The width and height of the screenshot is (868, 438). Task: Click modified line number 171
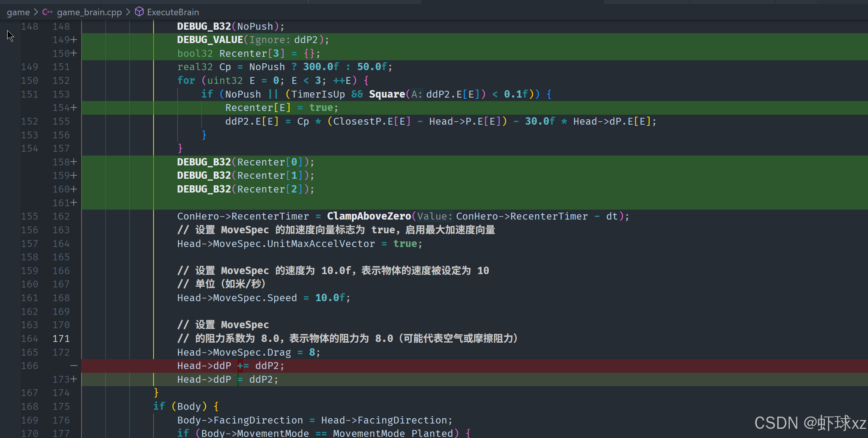click(x=61, y=339)
